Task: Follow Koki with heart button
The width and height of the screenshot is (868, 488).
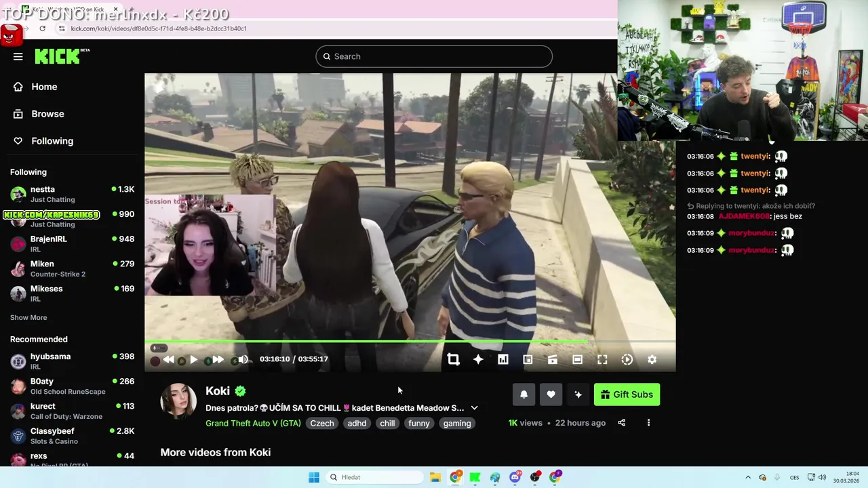Action: click(551, 394)
